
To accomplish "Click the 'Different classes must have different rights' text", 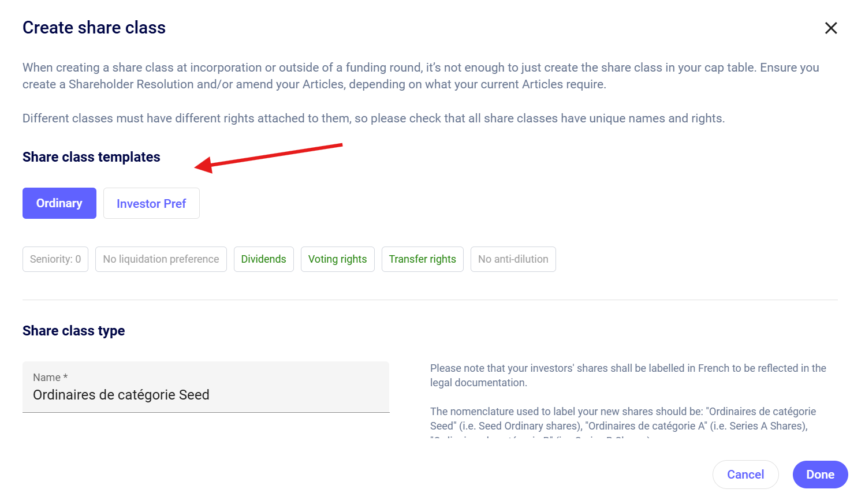I will [x=373, y=118].
